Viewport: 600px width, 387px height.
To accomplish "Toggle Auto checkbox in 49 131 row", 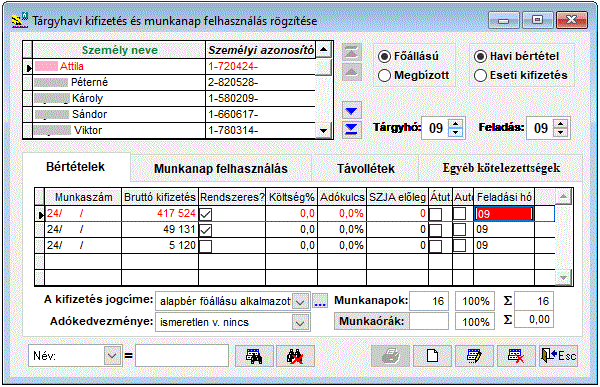I will pyautogui.click(x=460, y=230).
